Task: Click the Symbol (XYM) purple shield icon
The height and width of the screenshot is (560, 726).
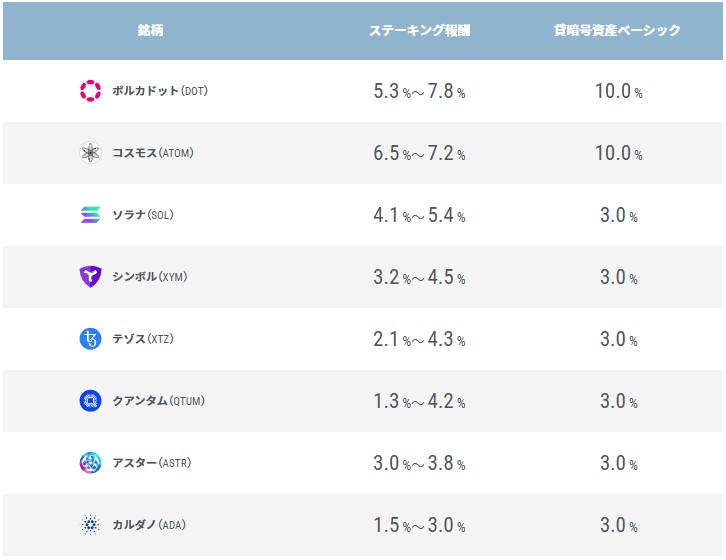Action: 90,277
